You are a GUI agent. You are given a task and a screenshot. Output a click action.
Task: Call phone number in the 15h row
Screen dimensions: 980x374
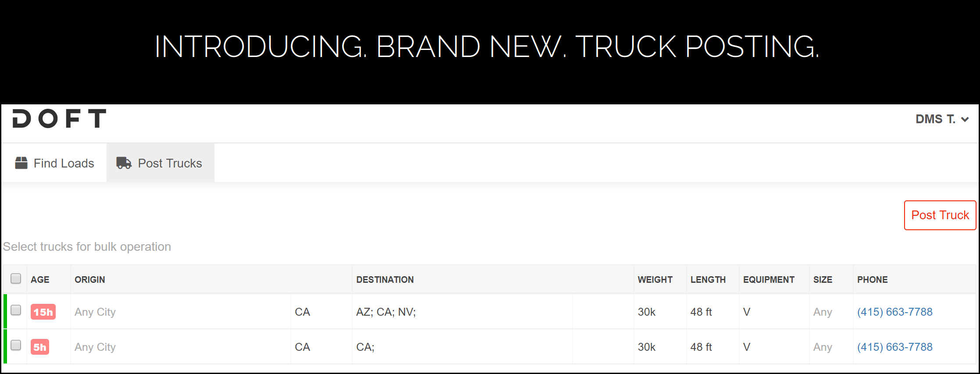tap(895, 312)
